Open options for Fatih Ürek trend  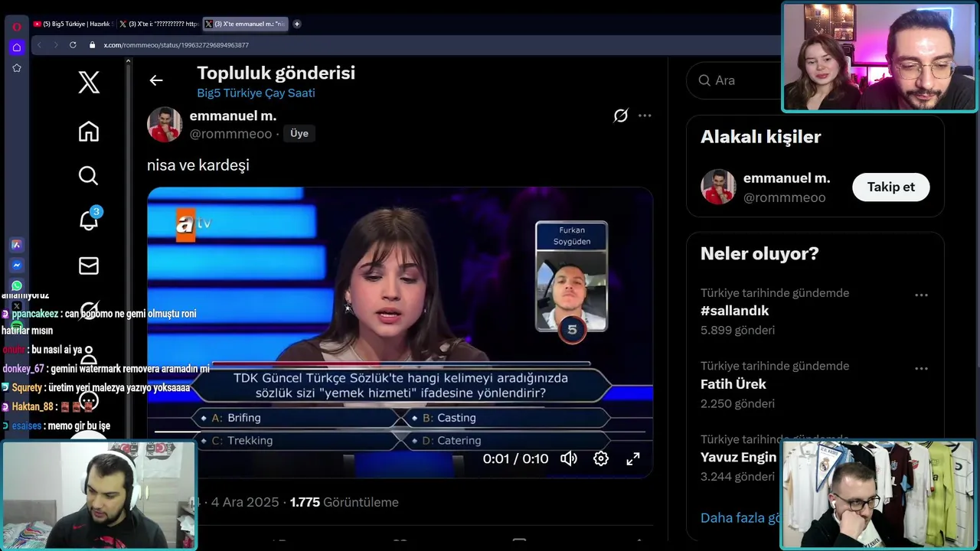coord(921,368)
